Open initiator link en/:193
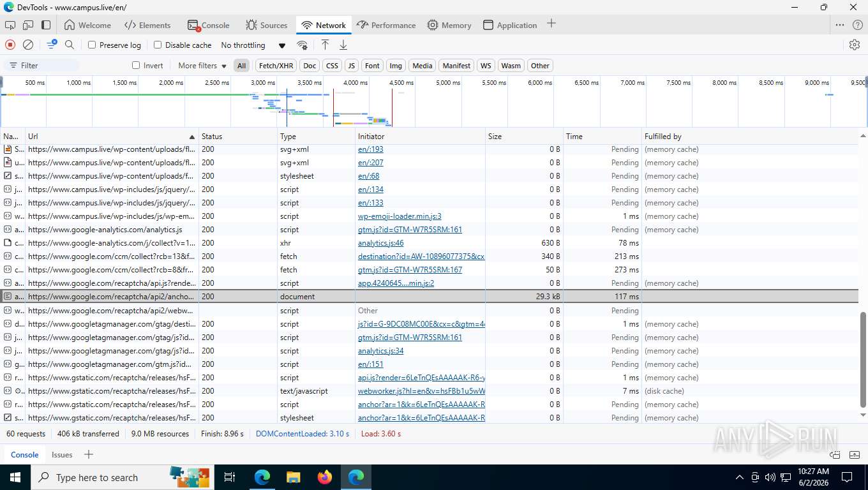 [371, 149]
